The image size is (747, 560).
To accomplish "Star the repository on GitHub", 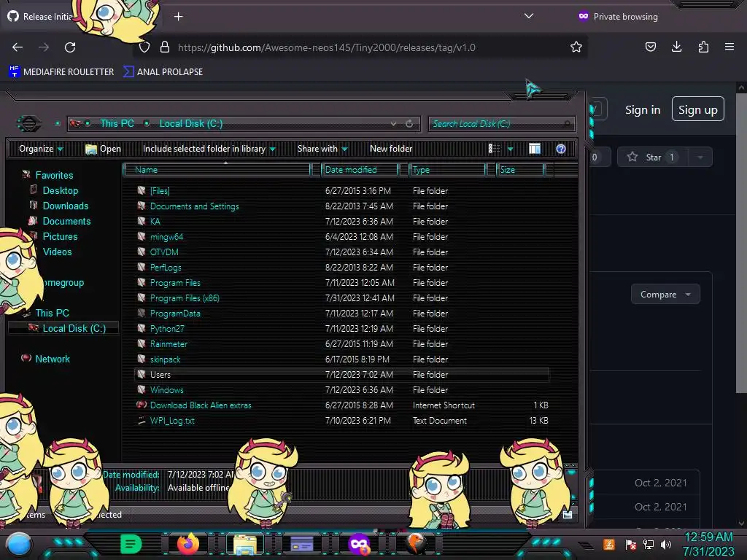I will pyautogui.click(x=653, y=157).
